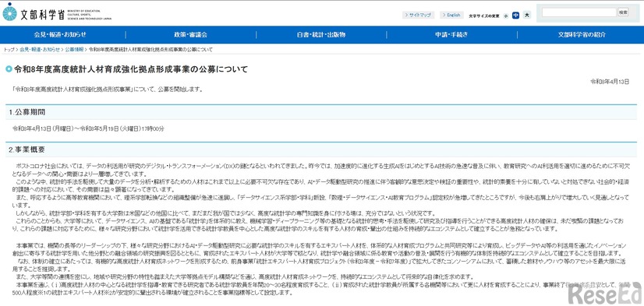This screenshot has height=306, width=644.
Task: Click the period text ending 令和8年5月19日(火曜日)17時00分
Action: coord(88,128)
